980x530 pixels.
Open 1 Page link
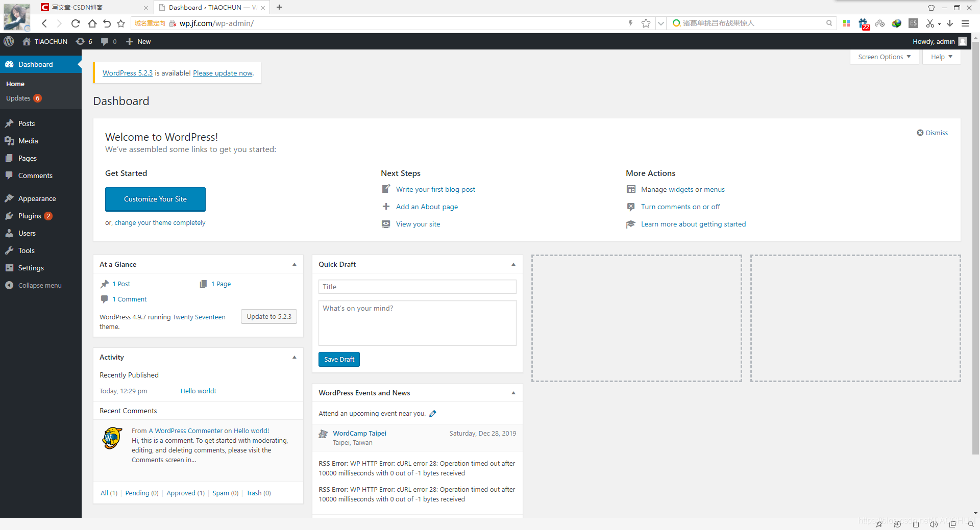[x=221, y=284]
